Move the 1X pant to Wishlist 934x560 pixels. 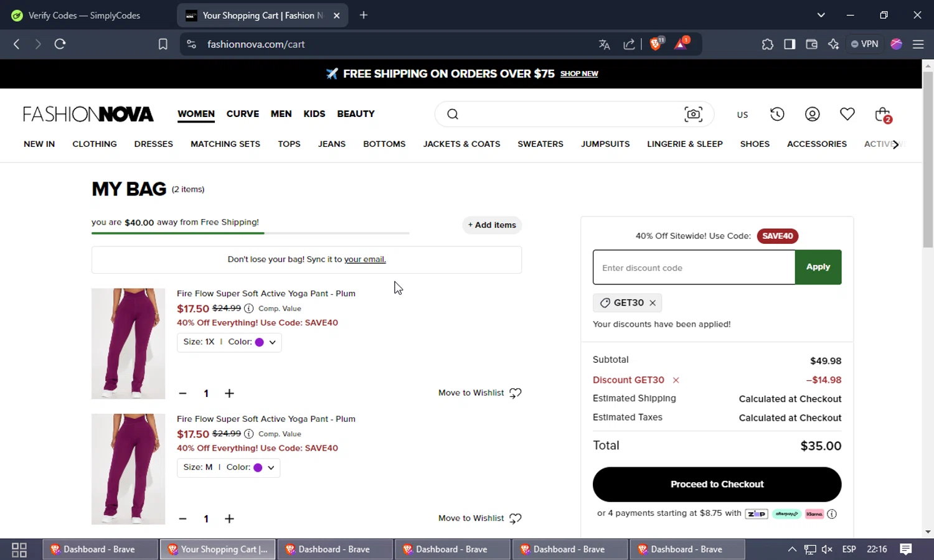pyautogui.click(x=479, y=393)
